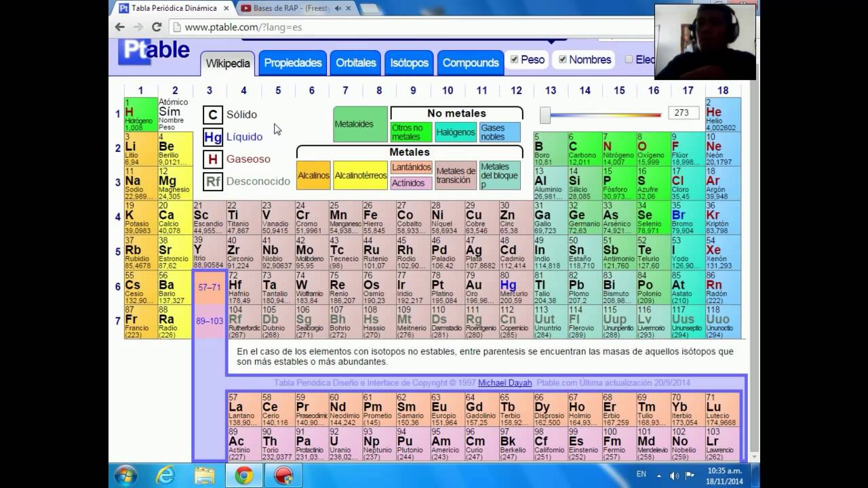868x488 pixels.
Task: Click the browser back arrow
Action: (x=120, y=27)
